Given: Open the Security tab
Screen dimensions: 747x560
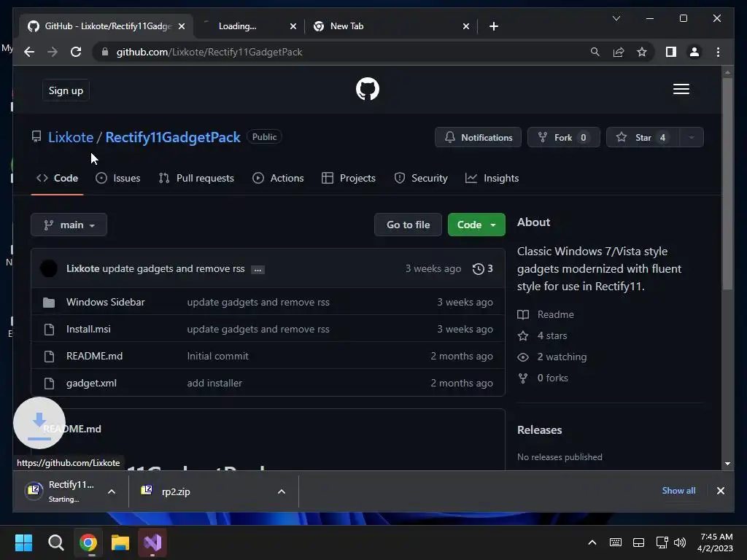Looking at the screenshot, I should click(421, 178).
